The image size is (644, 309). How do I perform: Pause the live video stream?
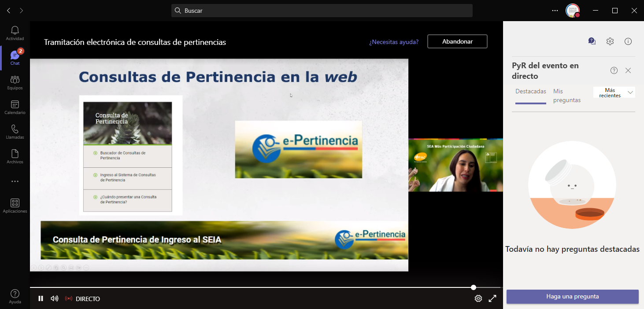(41, 298)
